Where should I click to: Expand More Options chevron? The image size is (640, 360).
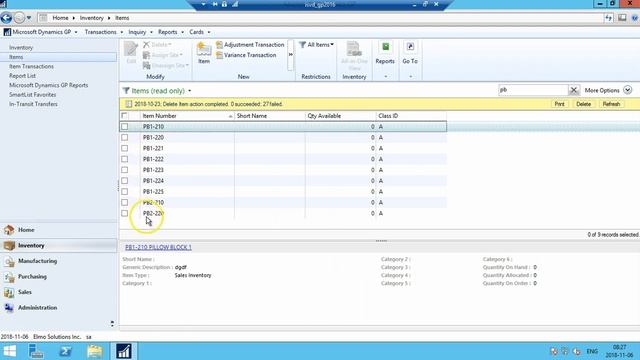point(627,90)
